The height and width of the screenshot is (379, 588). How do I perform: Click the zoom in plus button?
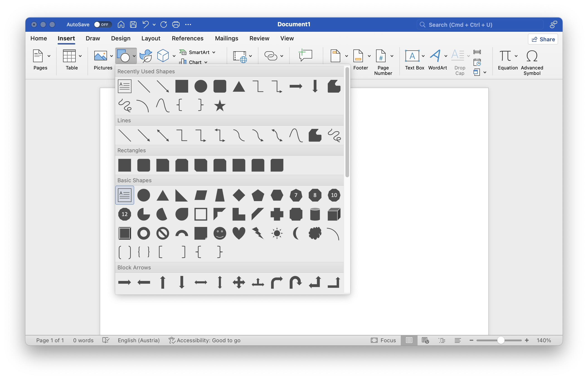527,340
